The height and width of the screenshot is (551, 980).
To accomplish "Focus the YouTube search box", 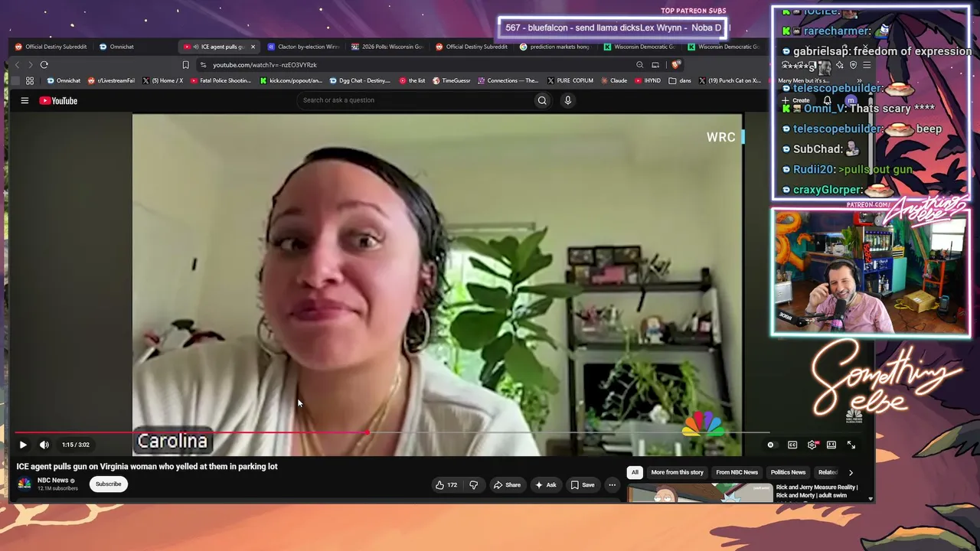I will [x=416, y=100].
